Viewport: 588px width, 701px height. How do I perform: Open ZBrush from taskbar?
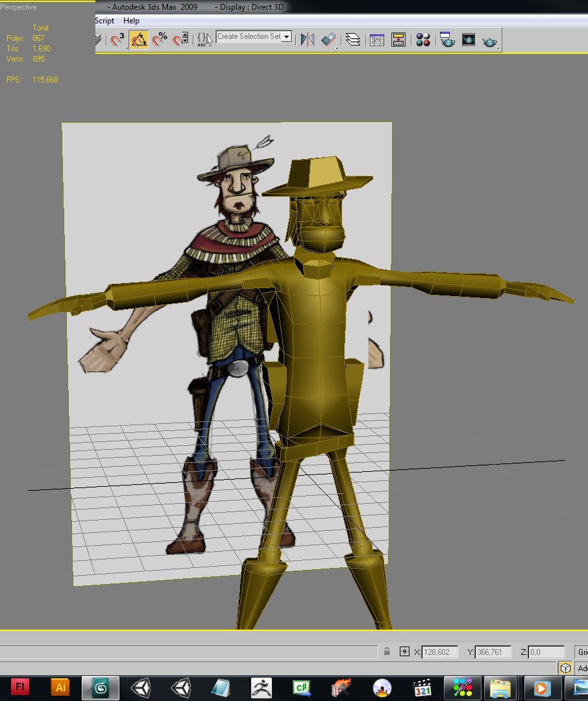click(262, 687)
